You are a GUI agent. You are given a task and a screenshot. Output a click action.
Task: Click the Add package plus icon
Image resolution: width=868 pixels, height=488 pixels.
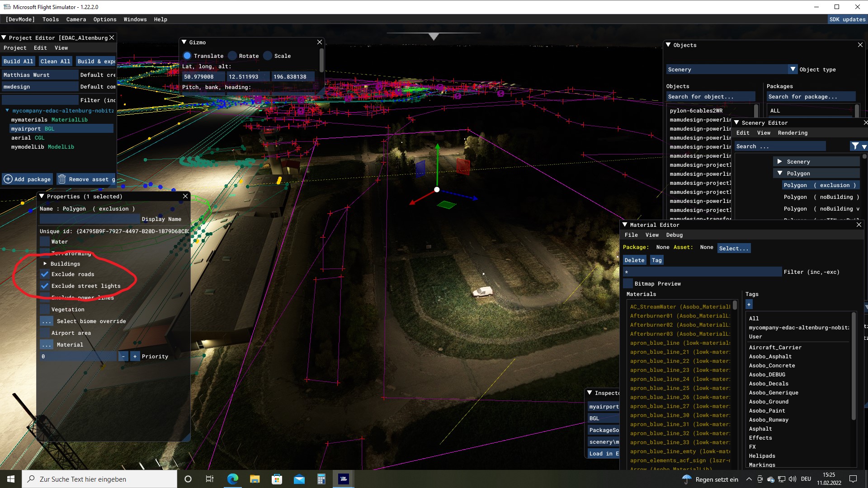[8, 179]
